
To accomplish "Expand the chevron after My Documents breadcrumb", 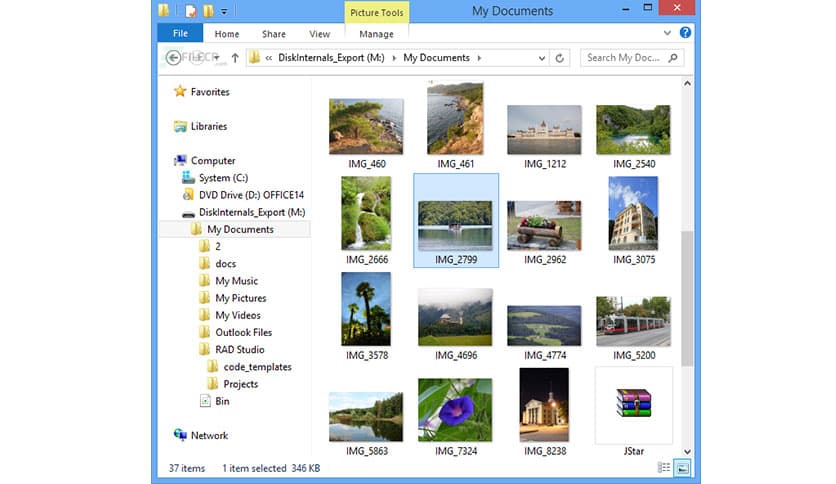I will tap(479, 58).
